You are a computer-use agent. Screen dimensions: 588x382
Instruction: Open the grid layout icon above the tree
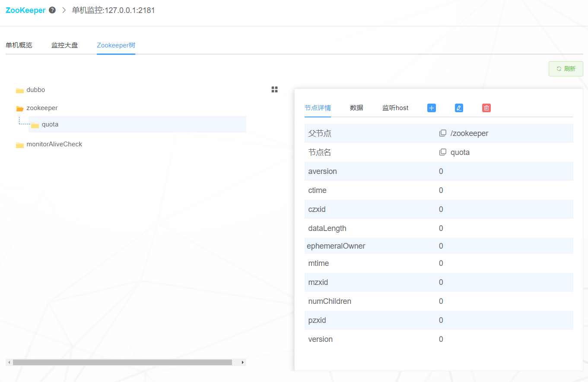(x=274, y=89)
